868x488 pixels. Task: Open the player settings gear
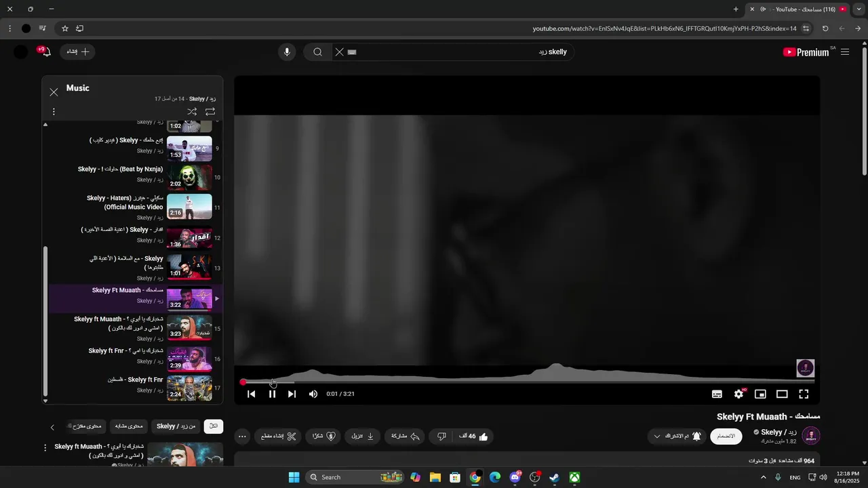(x=738, y=394)
